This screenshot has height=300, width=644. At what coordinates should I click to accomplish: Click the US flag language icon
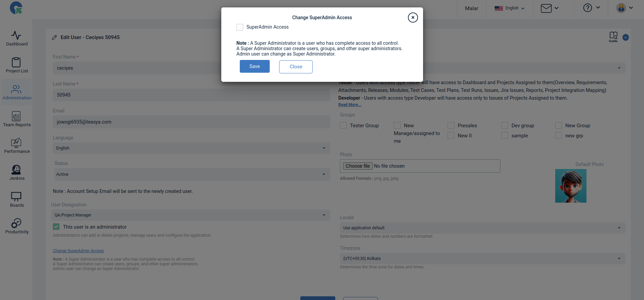pos(499,8)
